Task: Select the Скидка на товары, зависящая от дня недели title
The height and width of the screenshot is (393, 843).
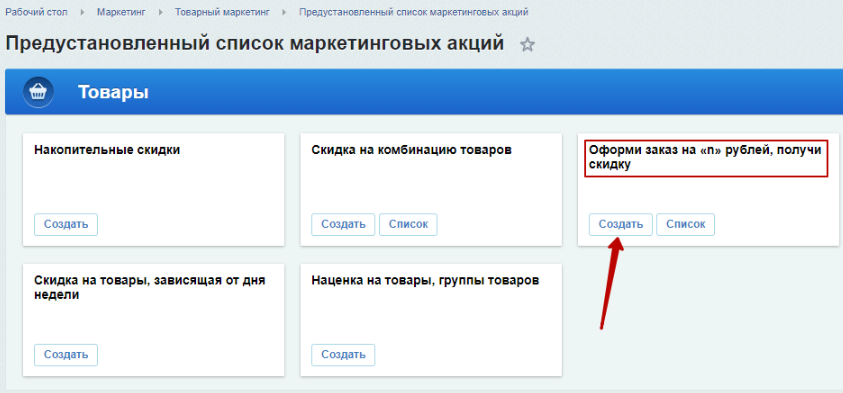Action: (x=150, y=288)
